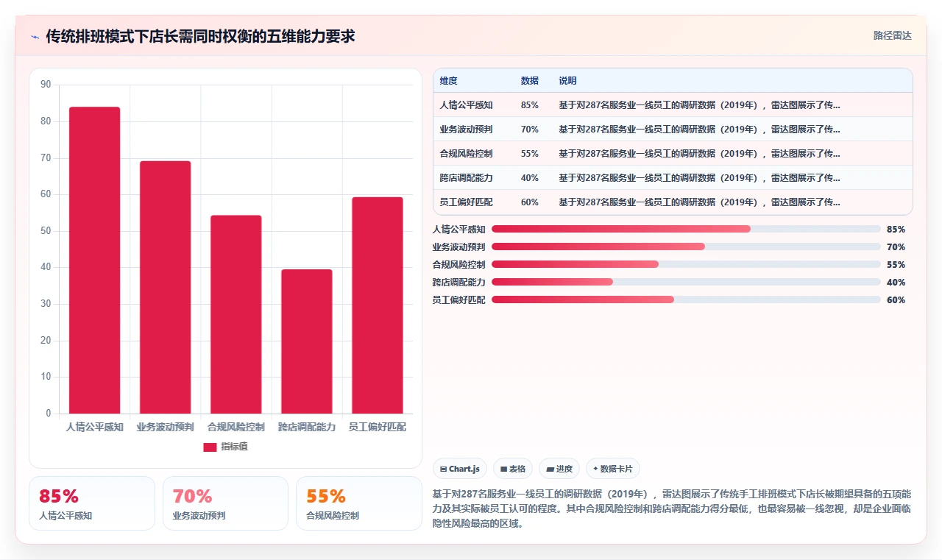The height and width of the screenshot is (560, 942).
Task: Click the 人情公平感知 bar in chart
Action: pos(95,260)
